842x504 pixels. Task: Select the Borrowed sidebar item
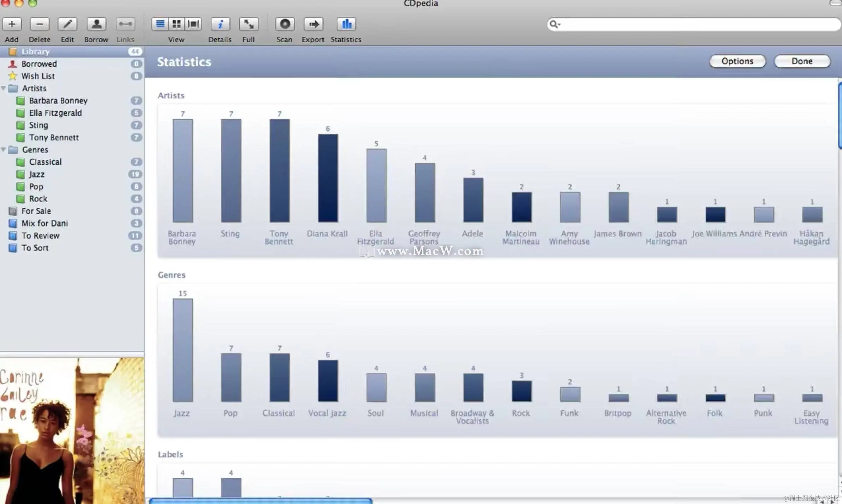pyautogui.click(x=72, y=64)
